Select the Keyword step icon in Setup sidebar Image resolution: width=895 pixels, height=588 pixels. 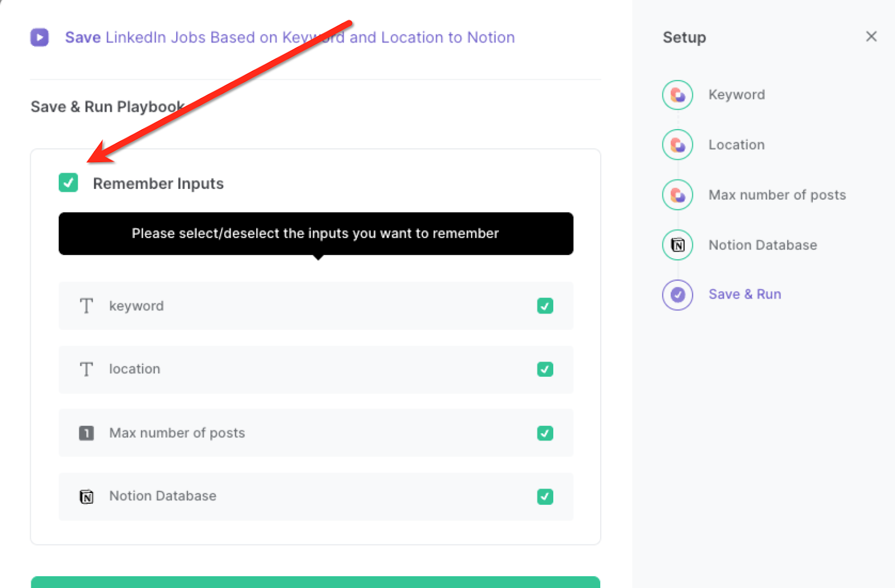pyautogui.click(x=677, y=94)
